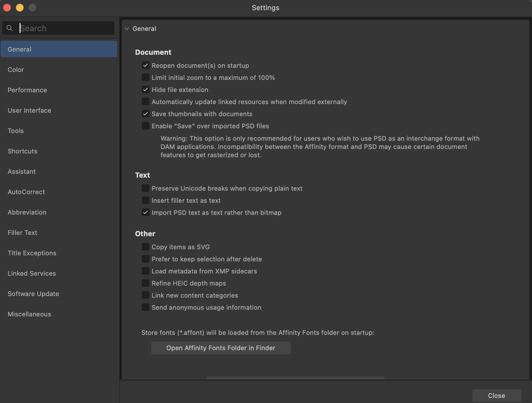
Task: Open Software Update settings
Action: (59, 294)
